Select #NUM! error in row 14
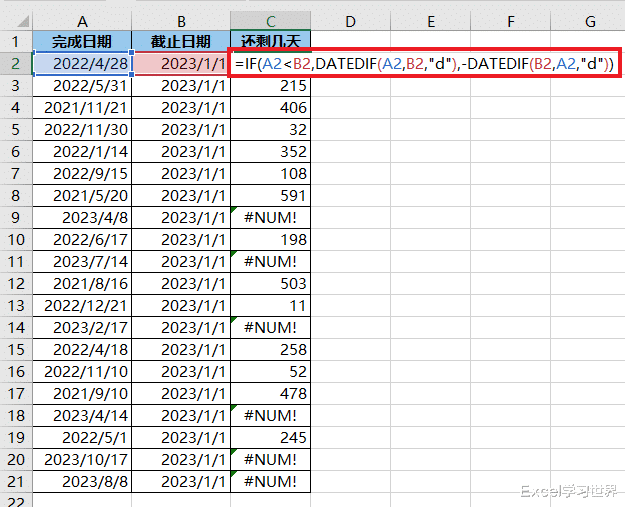This screenshot has height=507, width=625. click(271, 328)
